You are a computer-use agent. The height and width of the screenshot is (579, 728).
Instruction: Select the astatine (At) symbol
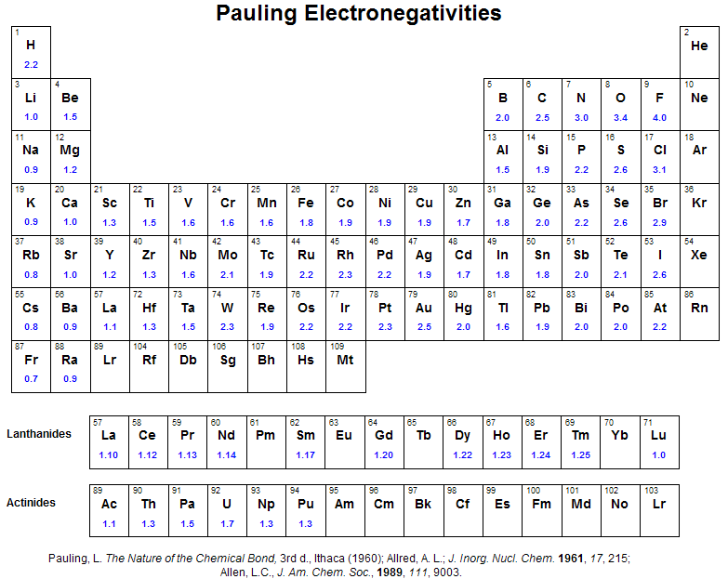(x=660, y=308)
